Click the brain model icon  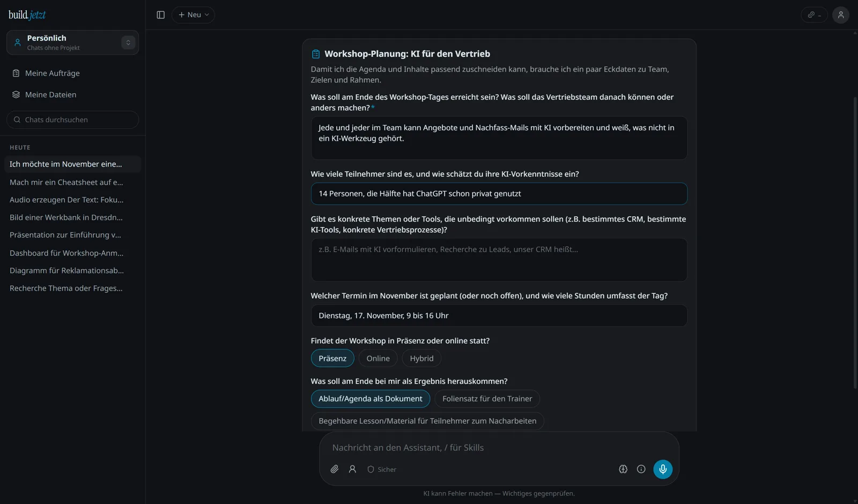tap(623, 469)
